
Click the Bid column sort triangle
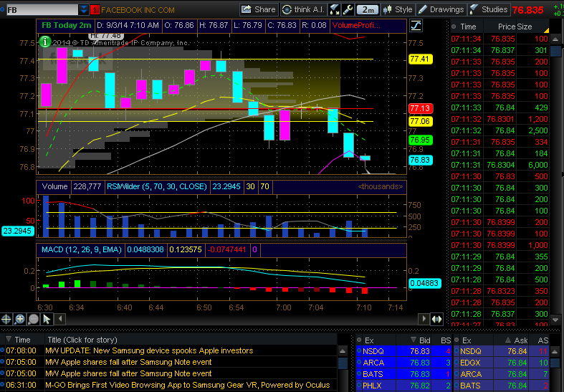pos(414,340)
